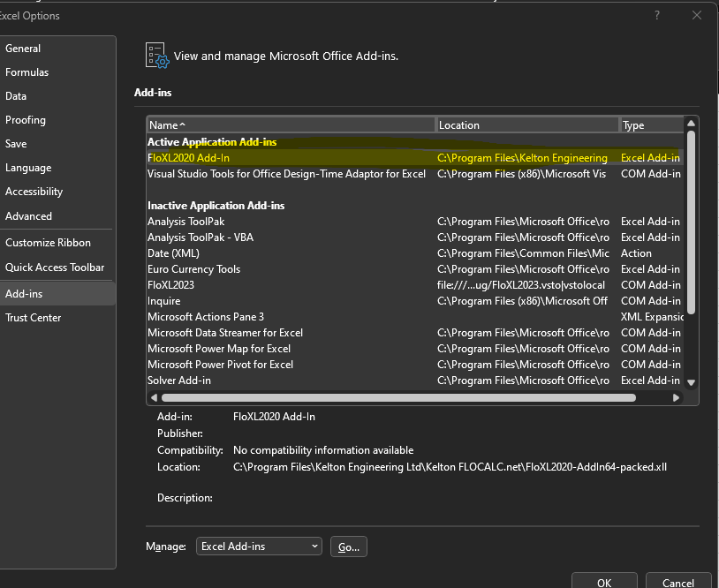Select the Date (XML) add-in
The width and height of the screenshot is (719, 588).
pyautogui.click(x=414, y=253)
